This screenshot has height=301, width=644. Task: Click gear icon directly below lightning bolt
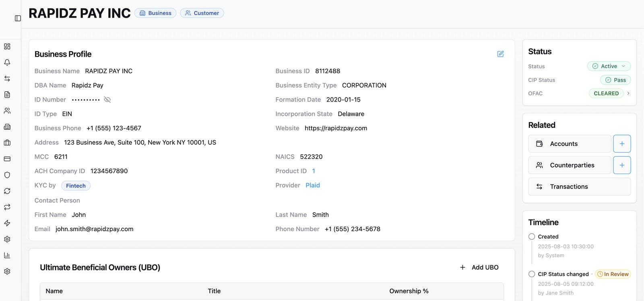point(7,240)
